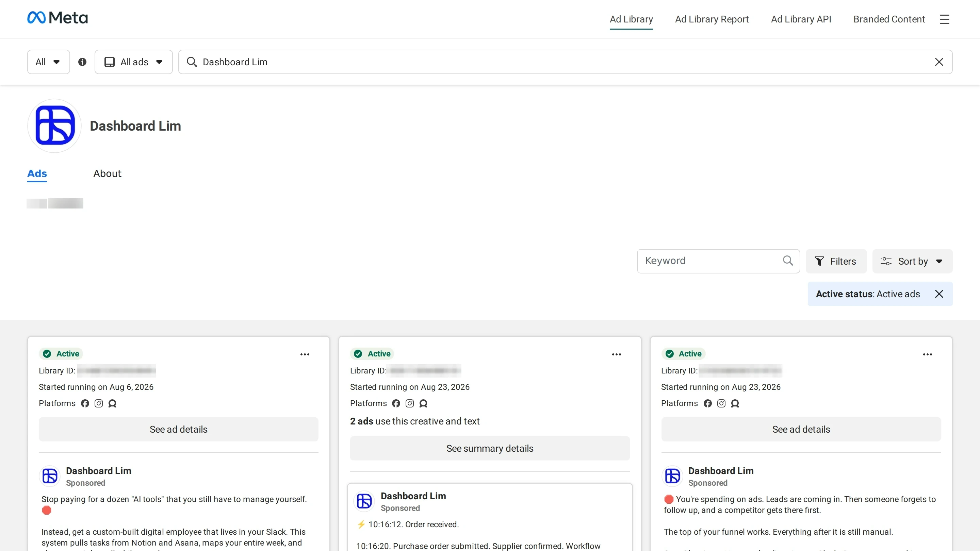Click Messenger platform icon on middle ad card

click(423, 403)
